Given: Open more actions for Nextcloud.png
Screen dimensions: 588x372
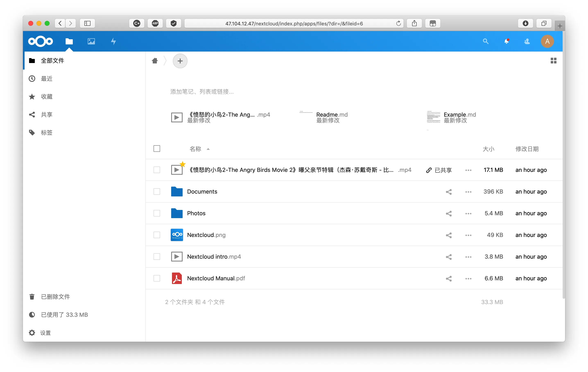Looking at the screenshot, I should pos(468,235).
